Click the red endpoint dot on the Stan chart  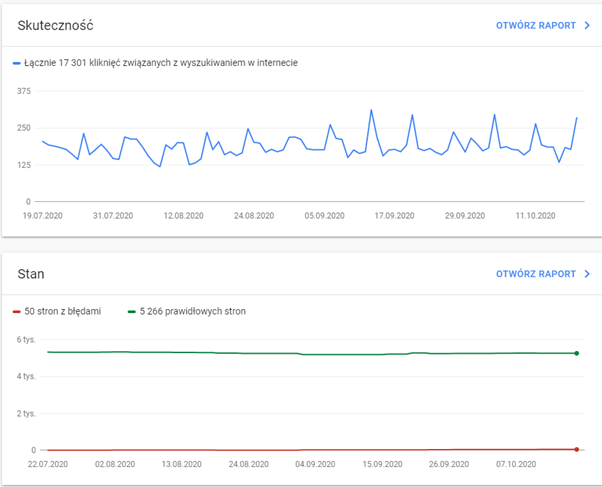pos(576,449)
